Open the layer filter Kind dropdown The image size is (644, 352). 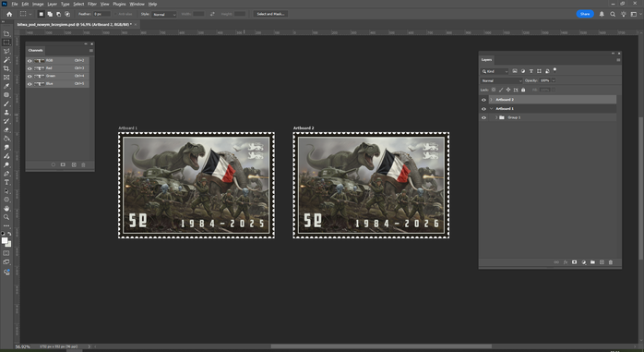pos(495,71)
